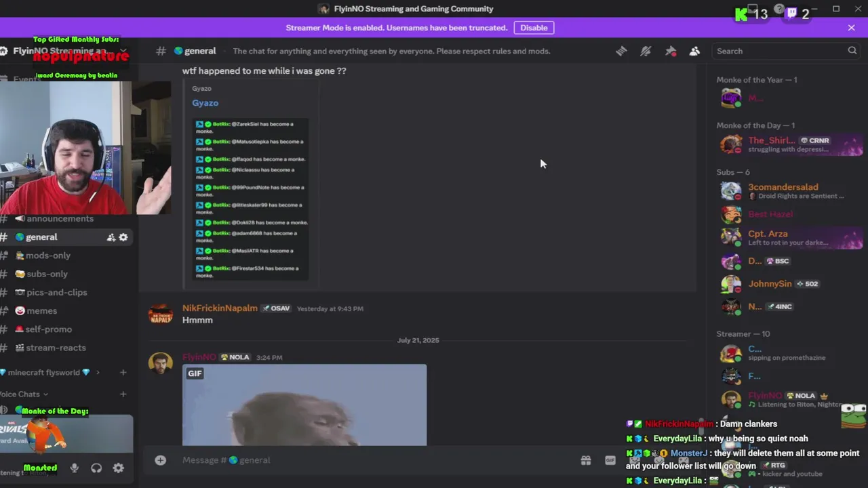
Task: Open the help question mark icon
Action: (x=779, y=9)
